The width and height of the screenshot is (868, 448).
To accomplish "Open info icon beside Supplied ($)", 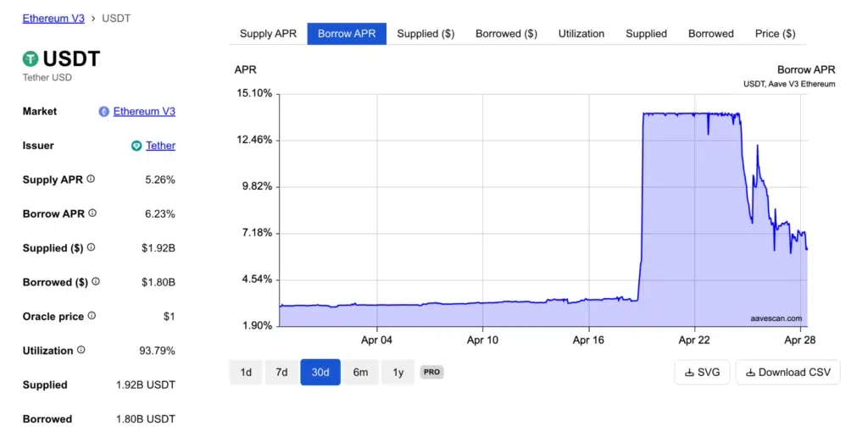I will click(92, 248).
